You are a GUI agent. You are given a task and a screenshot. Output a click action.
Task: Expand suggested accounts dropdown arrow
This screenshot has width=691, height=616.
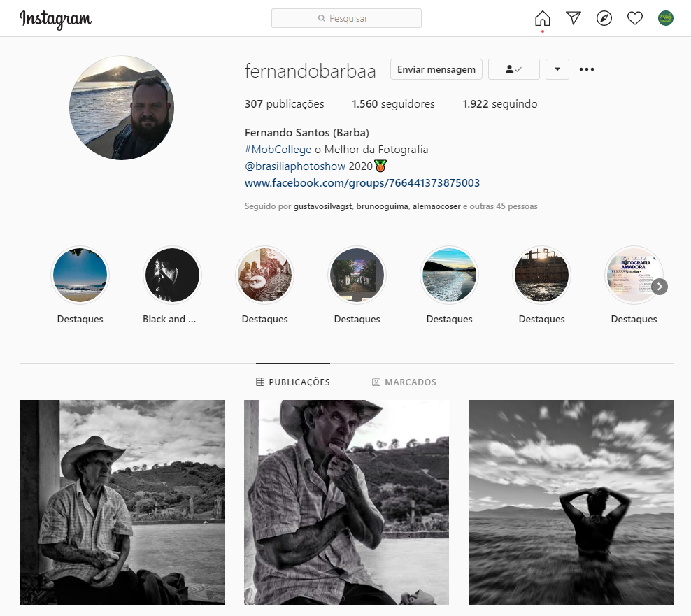557,69
